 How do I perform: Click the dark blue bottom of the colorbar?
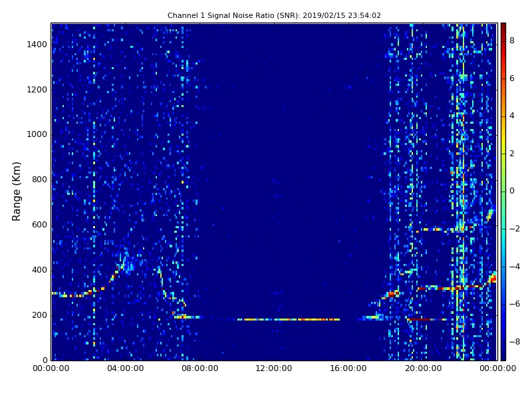coord(503,355)
